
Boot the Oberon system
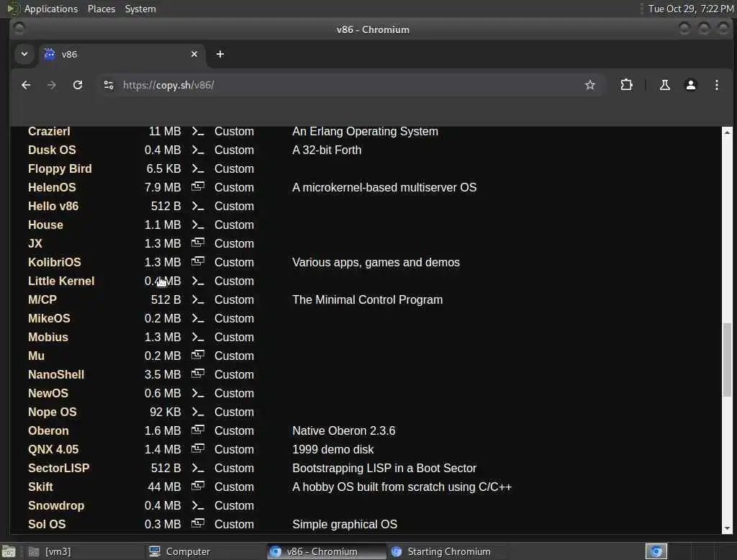(48, 430)
